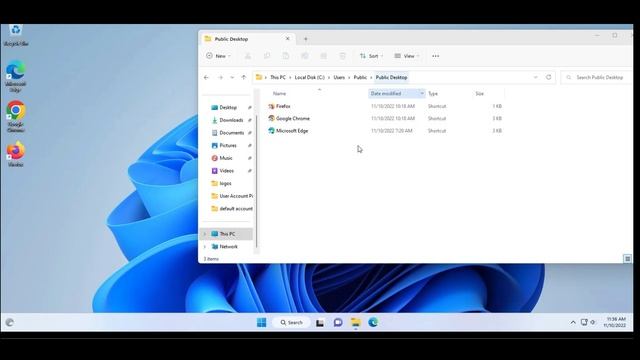The width and height of the screenshot is (640, 360).
Task: Click the navigation pane scrollbar
Action: [257, 180]
